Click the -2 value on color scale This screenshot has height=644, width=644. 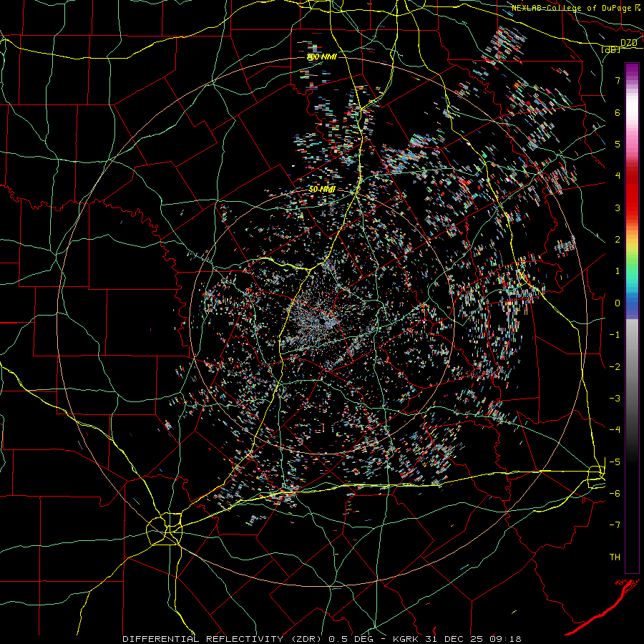(x=615, y=367)
